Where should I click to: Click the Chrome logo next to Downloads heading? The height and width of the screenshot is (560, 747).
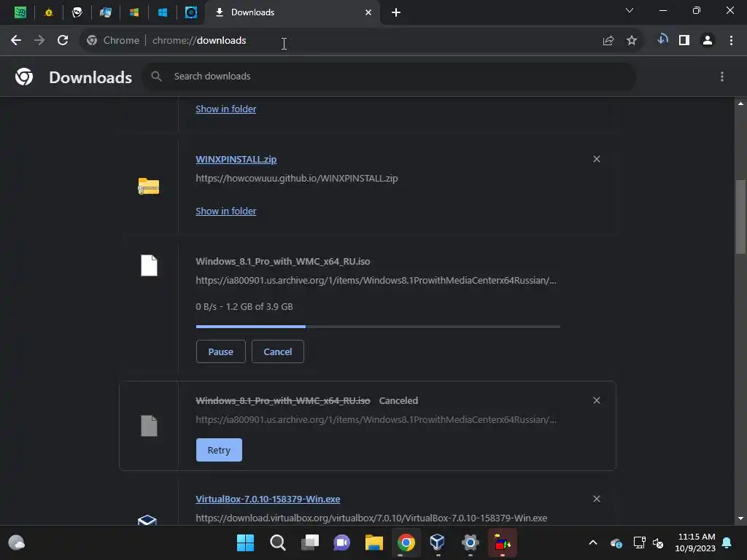(x=24, y=77)
